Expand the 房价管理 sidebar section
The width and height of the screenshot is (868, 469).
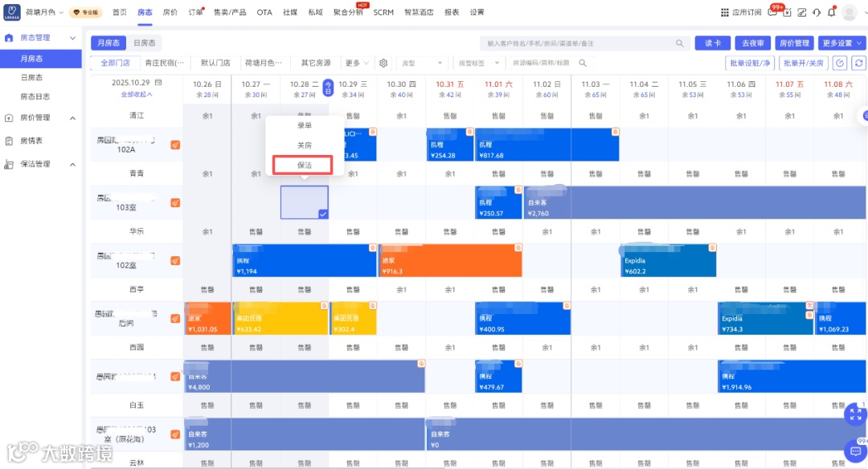click(x=72, y=118)
